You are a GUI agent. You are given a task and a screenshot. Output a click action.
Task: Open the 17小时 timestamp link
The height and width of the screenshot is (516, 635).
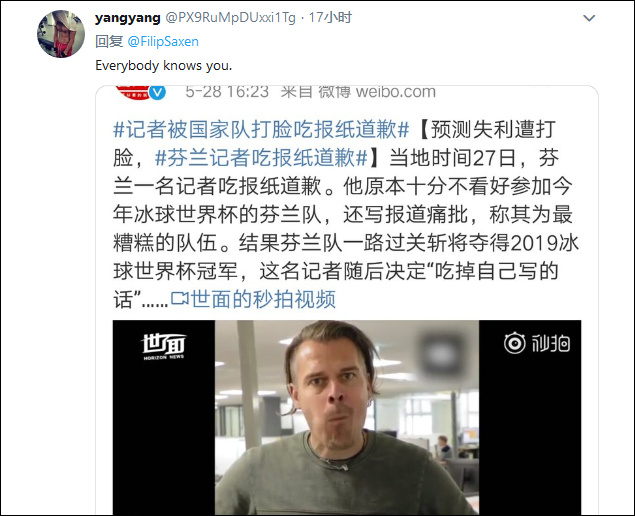pos(330,18)
